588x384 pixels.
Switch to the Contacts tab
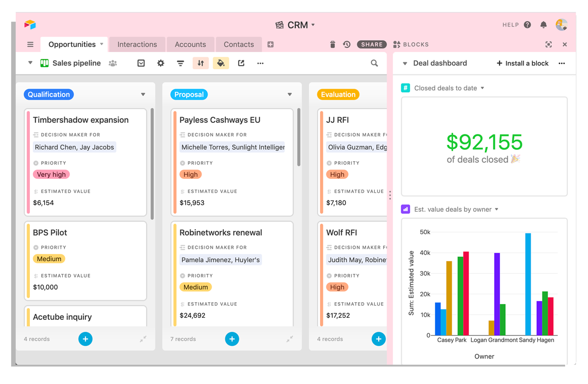pyautogui.click(x=239, y=44)
